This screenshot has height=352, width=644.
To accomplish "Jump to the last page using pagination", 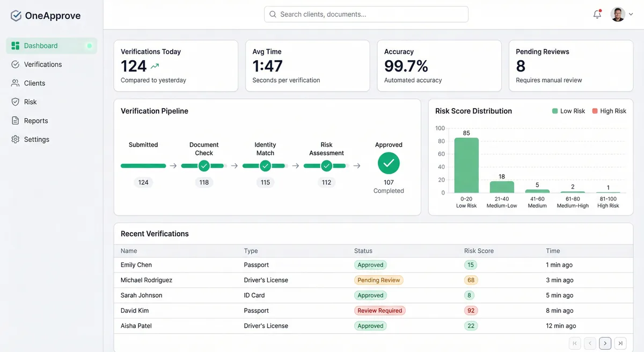I will (620, 343).
